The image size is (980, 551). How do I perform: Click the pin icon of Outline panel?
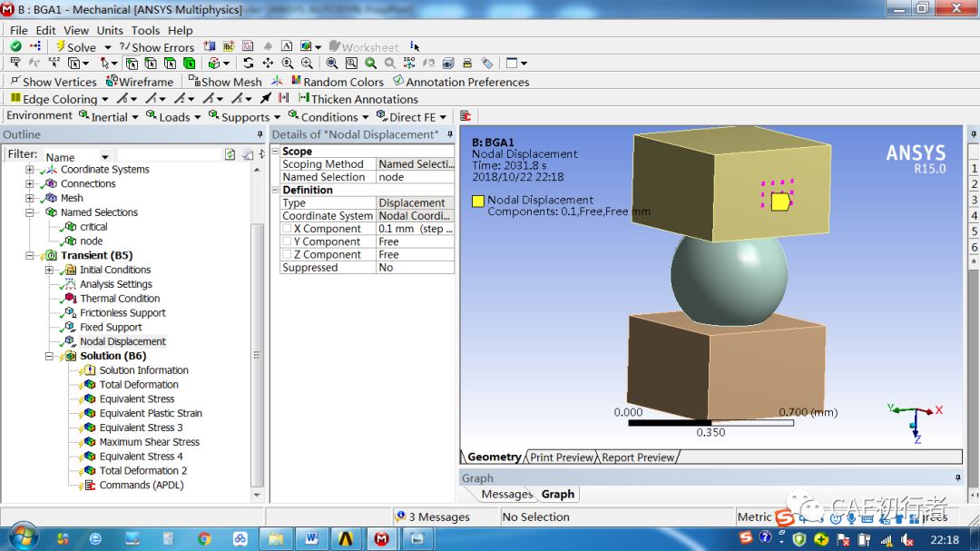point(260,134)
